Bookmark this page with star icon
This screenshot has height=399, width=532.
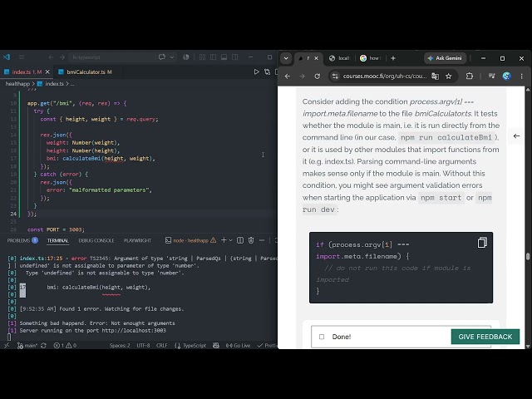pyautogui.click(x=449, y=76)
